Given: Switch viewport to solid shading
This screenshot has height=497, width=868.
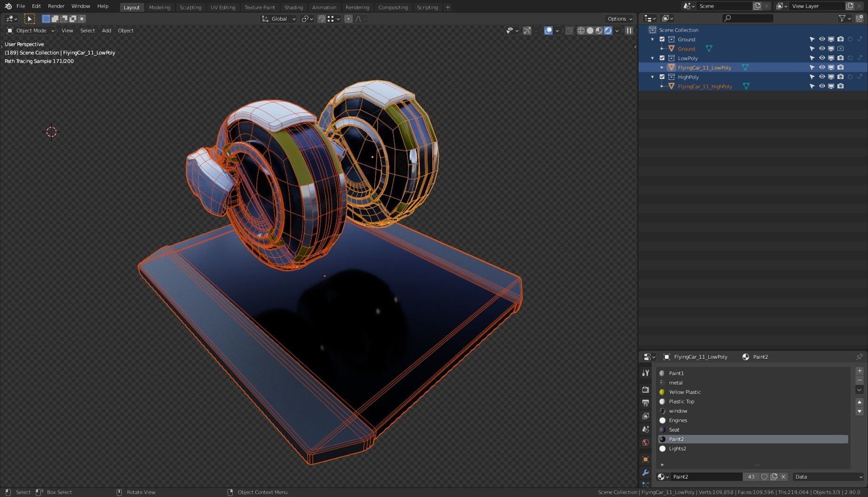Looking at the screenshot, I should (590, 31).
